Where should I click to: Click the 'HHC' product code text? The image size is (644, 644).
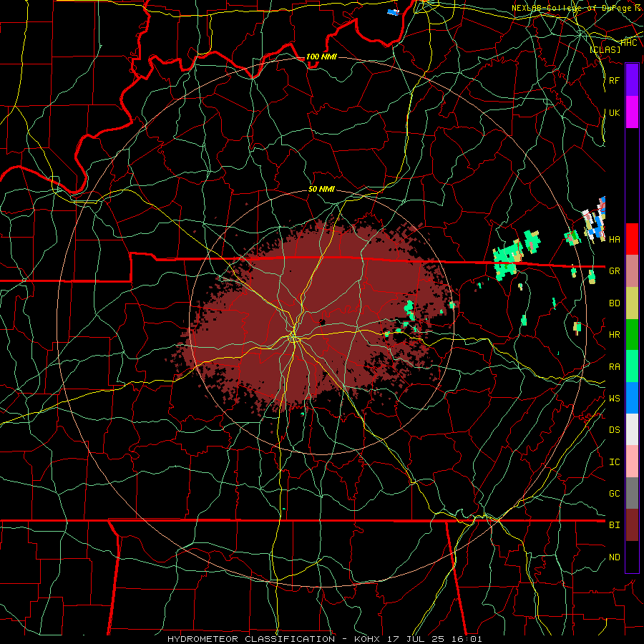tap(628, 43)
